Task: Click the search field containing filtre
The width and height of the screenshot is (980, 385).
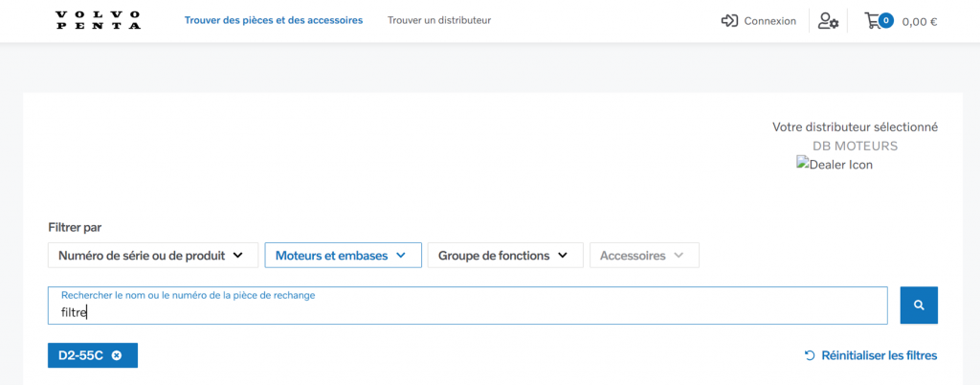Action: coord(469,311)
